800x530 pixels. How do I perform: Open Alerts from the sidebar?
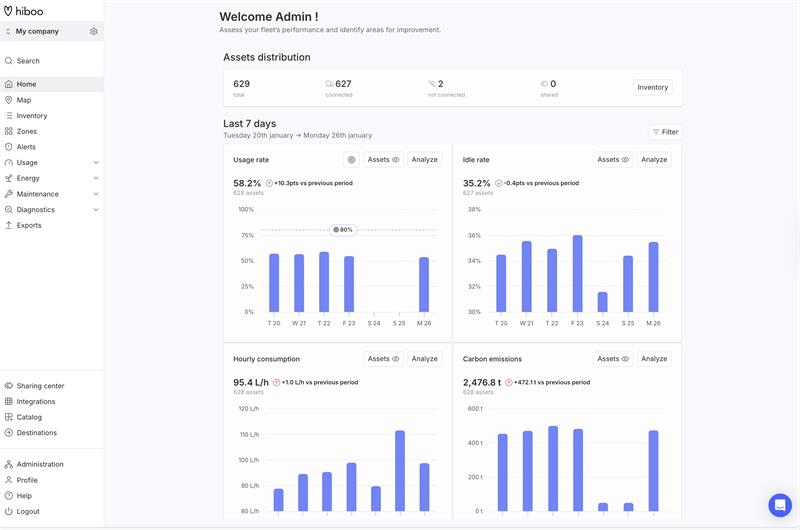point(26,147)
